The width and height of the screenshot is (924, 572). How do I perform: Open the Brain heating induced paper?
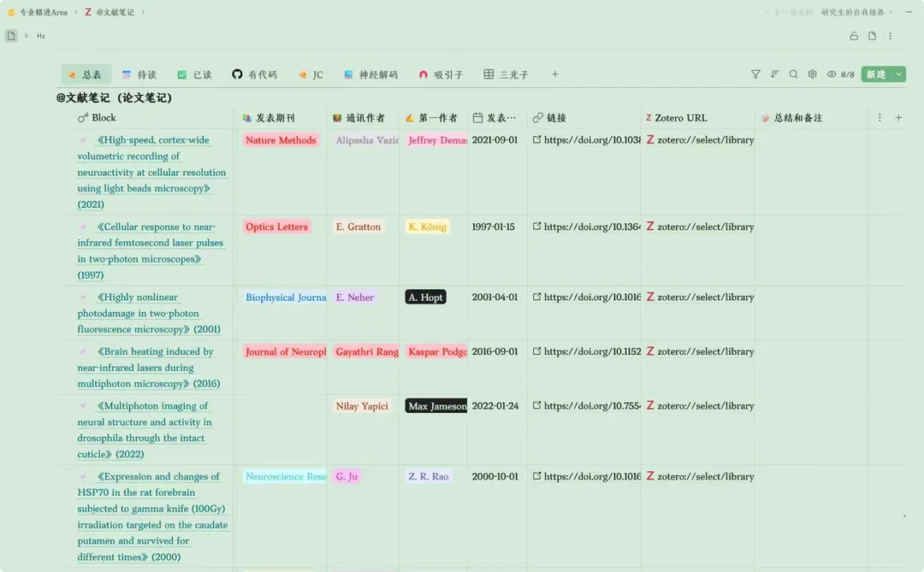pos(149,367)
